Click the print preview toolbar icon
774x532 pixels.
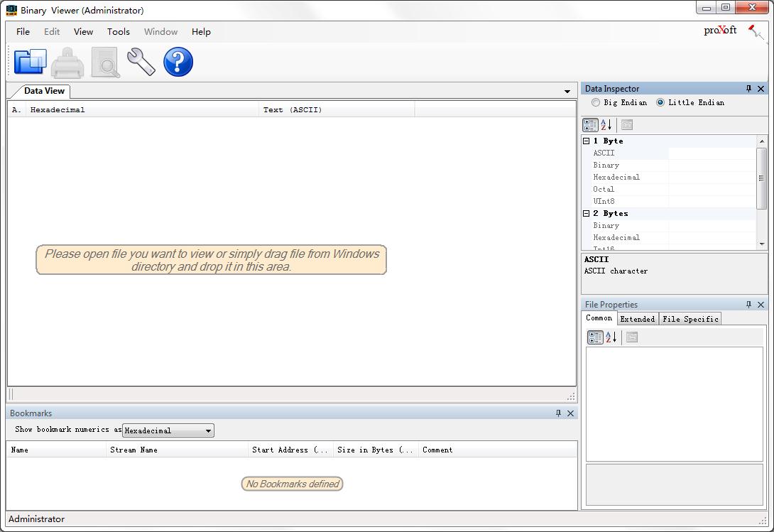[x=105, y=62]
